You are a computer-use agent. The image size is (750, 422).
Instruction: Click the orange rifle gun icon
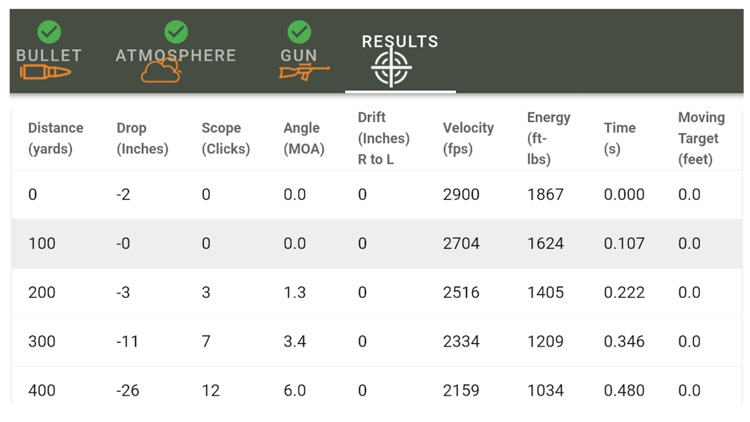(x=305, y=72)
